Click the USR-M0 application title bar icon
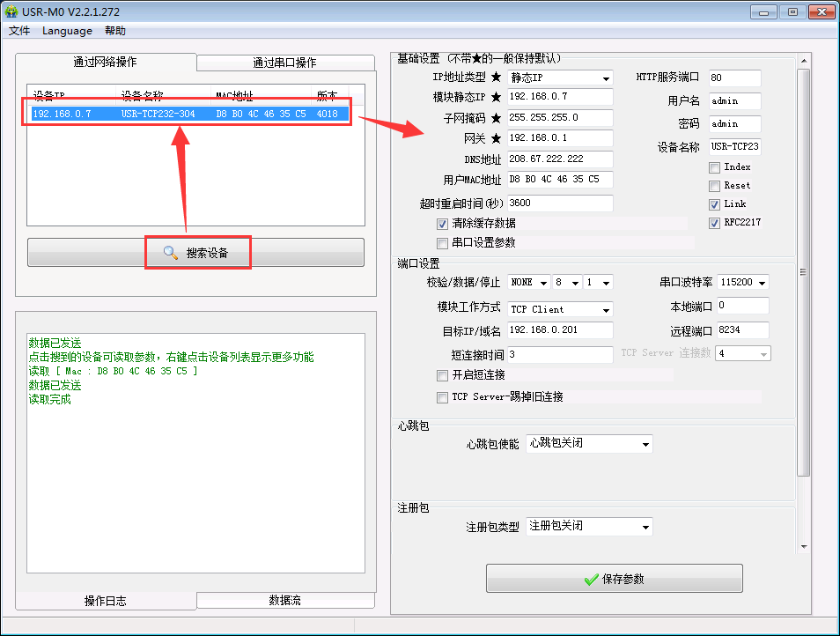 11,11
